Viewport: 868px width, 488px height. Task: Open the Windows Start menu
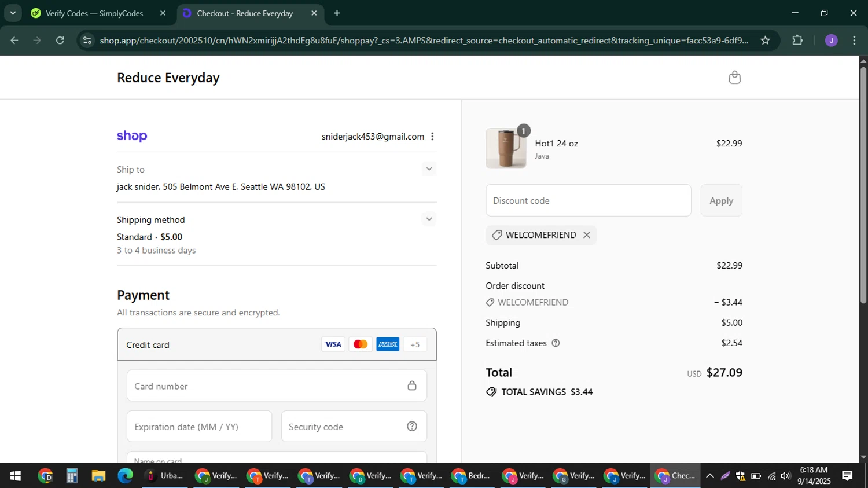pos(16,476)
